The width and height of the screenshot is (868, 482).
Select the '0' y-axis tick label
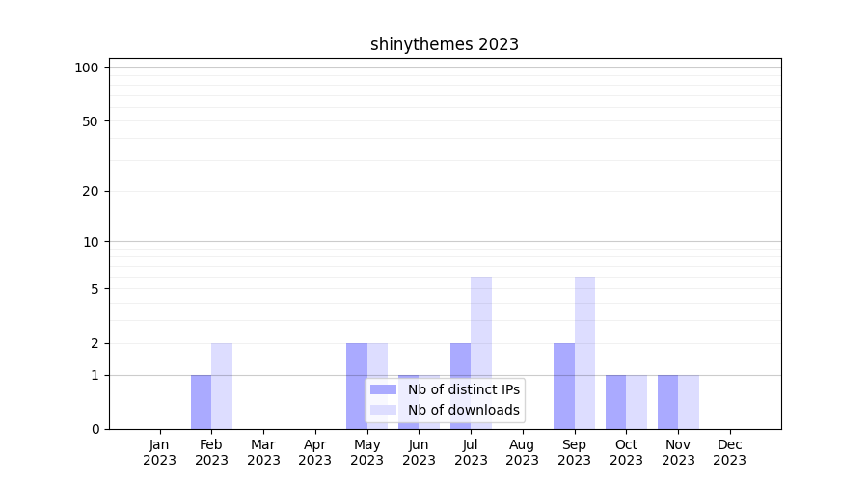coord(95,429)
